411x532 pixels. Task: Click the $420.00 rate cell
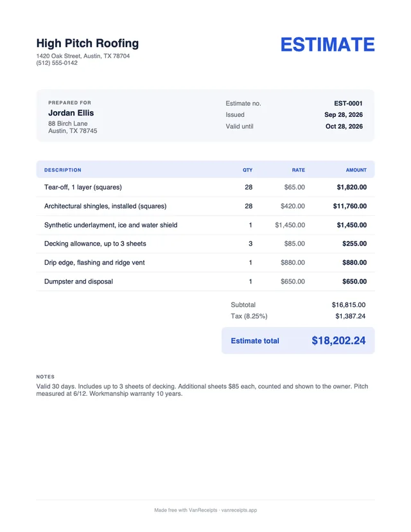(x=293, y=206)
